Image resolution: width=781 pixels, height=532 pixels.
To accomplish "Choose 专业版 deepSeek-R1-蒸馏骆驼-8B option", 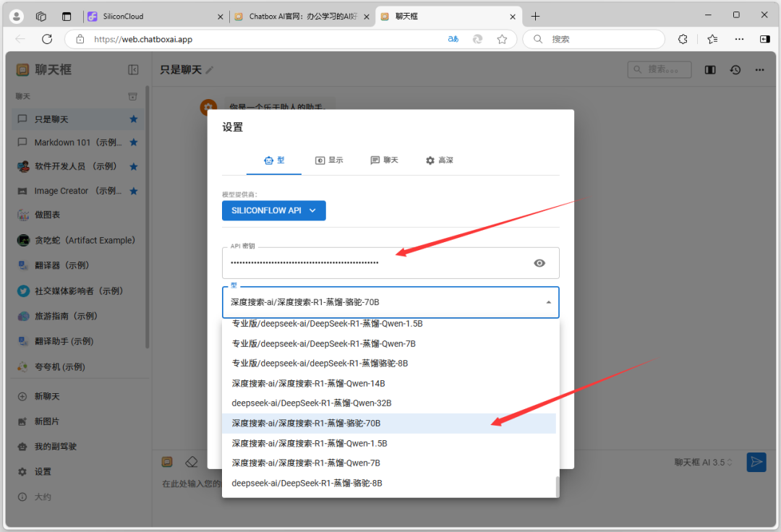I will click(389, 364).
